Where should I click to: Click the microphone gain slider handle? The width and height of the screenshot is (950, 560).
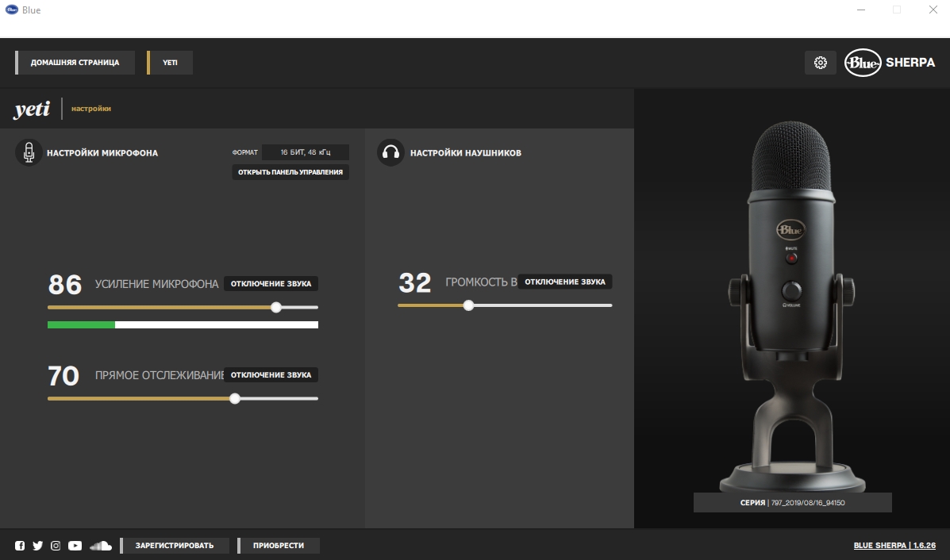[x=276, y=308]
